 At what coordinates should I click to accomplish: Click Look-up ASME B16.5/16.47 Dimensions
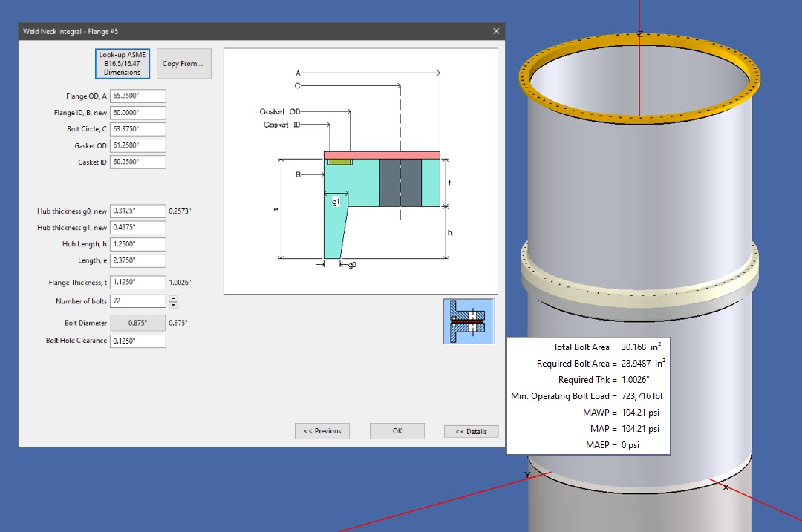click(x=122, y=63)
